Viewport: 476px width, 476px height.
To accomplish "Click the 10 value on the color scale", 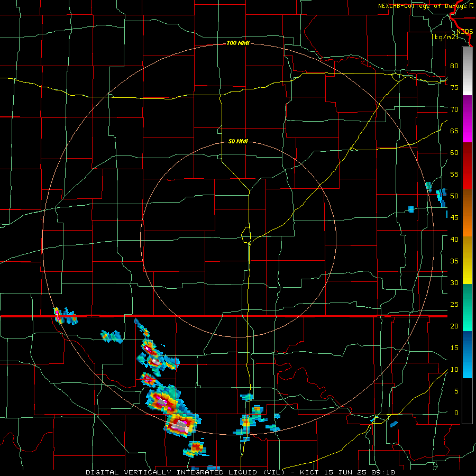I will [x=454, y=370].
